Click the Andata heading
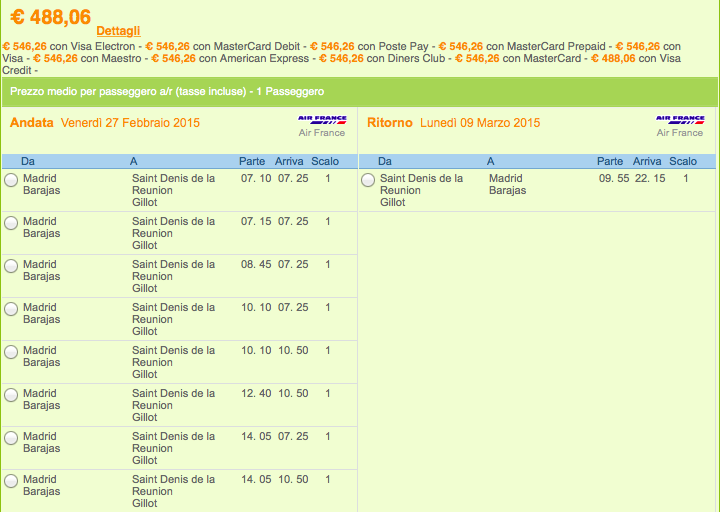Screen dimensions: 721x512 [x=32, y=123]
